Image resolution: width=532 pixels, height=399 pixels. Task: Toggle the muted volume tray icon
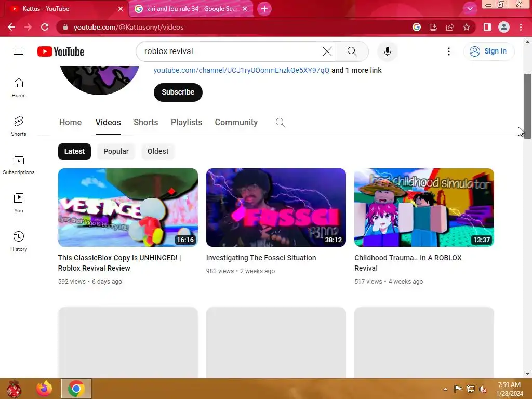tap(483, 389)
